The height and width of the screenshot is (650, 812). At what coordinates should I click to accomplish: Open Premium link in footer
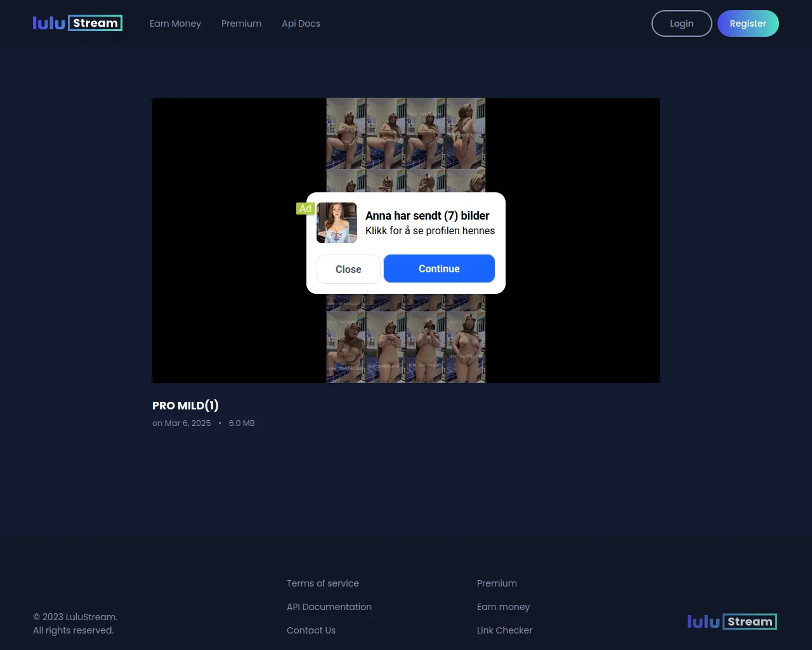497,583
